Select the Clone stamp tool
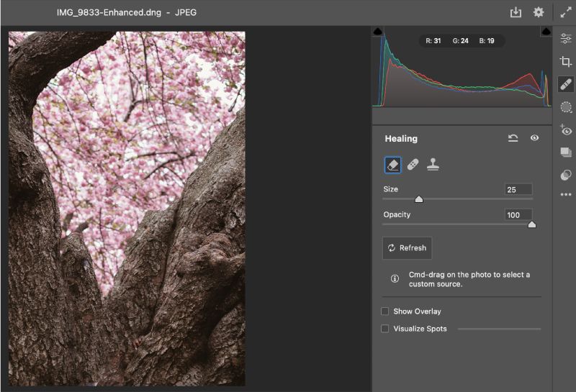This screenshot has width=576, height=392. pos(433,165)
